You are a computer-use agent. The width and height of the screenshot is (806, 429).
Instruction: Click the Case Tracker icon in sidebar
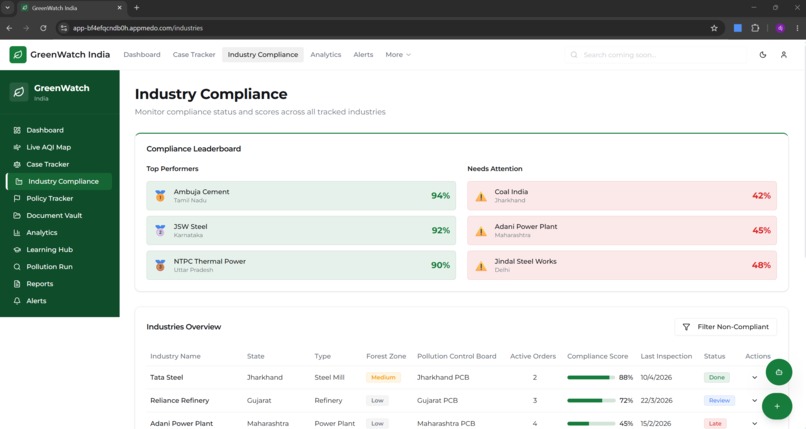pos(17,164)
